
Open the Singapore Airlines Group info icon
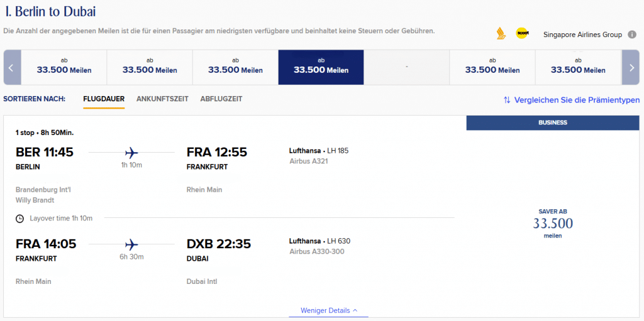pyautogui.click(x=632, y=35)
